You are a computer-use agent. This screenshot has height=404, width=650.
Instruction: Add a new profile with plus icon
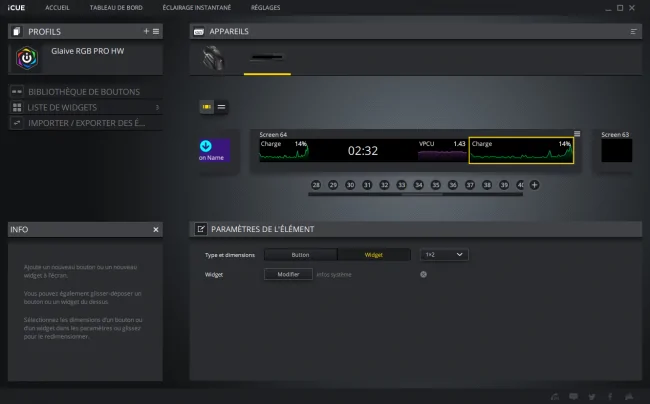coord(146,31)
